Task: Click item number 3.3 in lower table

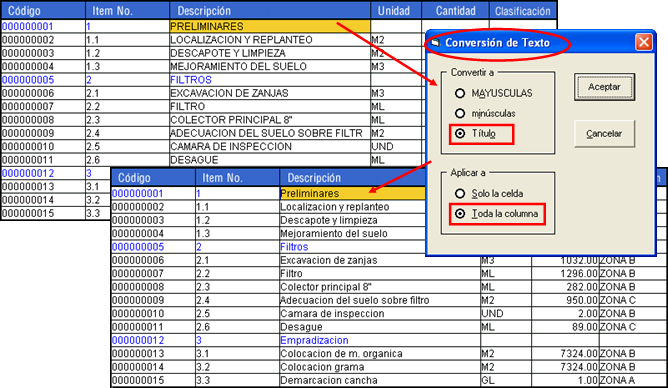Action: [x=237, y=380]
